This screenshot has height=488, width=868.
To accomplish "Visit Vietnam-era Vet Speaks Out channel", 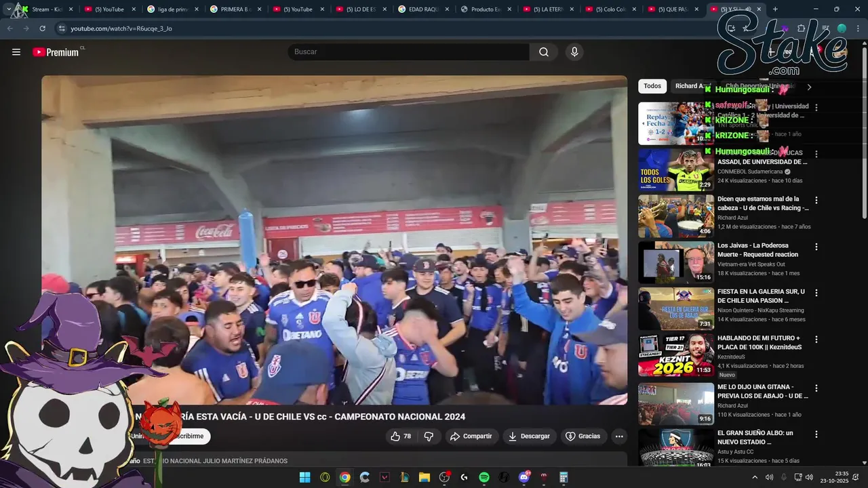I will pos(751,264).
